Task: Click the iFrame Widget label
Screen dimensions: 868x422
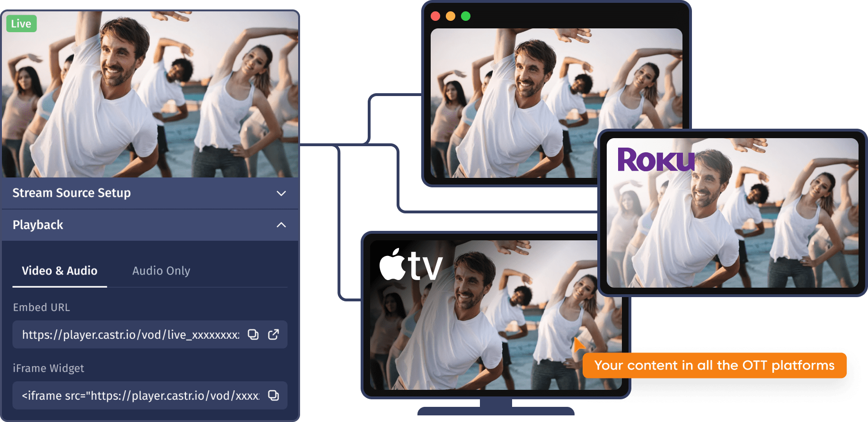Action: (x=48, y=368)
